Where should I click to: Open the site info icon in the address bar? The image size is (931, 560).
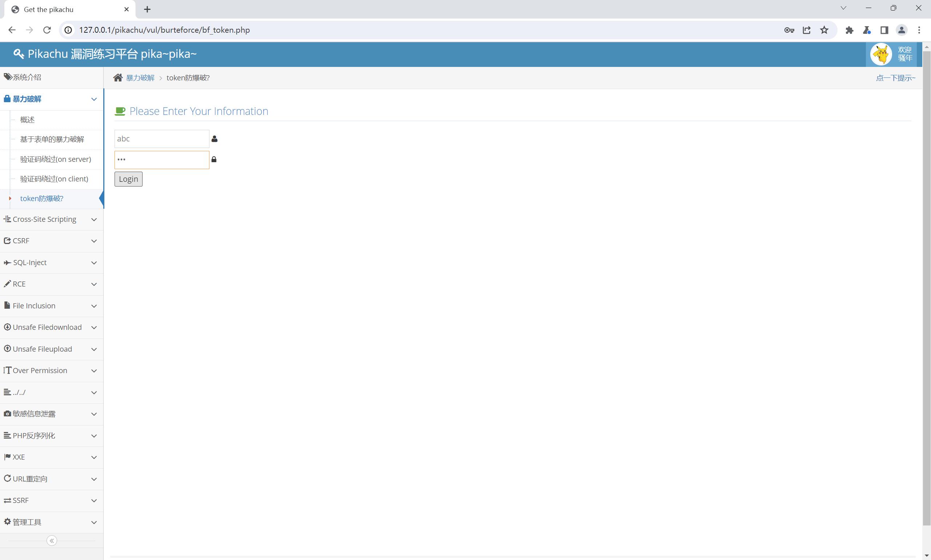pos(68,30)
